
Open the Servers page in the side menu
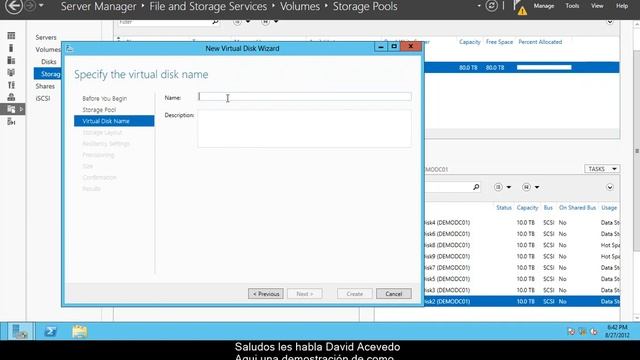[46, 37]
